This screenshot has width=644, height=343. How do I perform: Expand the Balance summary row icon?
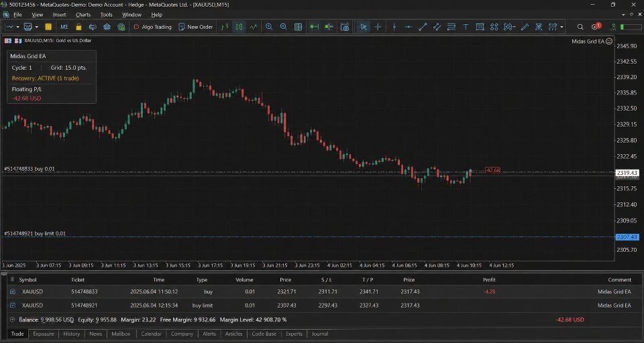[x=12, y=320]
